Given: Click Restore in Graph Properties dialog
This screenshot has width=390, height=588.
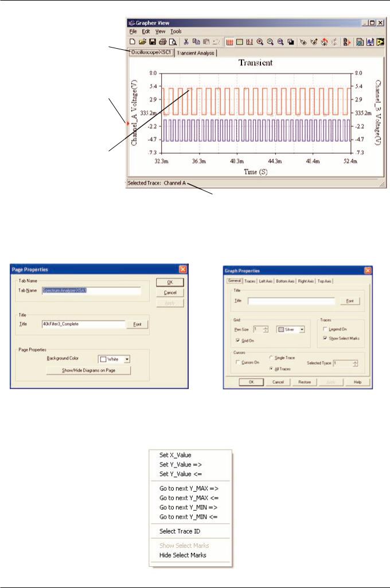Looking at the screenshot, I should tap(305, 382).
